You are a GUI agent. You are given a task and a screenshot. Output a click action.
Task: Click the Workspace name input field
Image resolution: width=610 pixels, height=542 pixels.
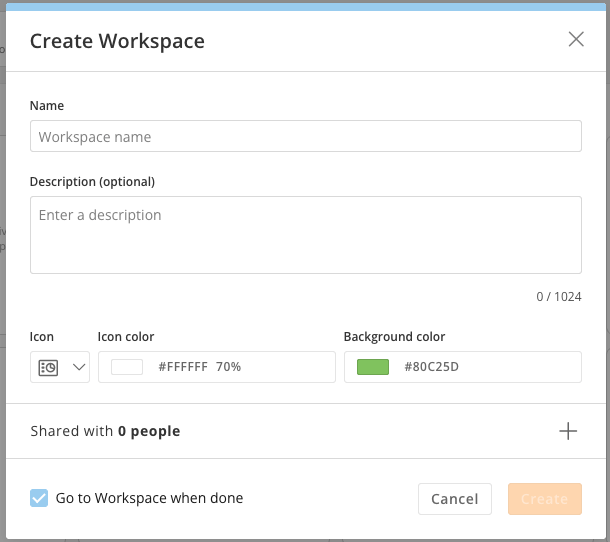click(306, 136)
